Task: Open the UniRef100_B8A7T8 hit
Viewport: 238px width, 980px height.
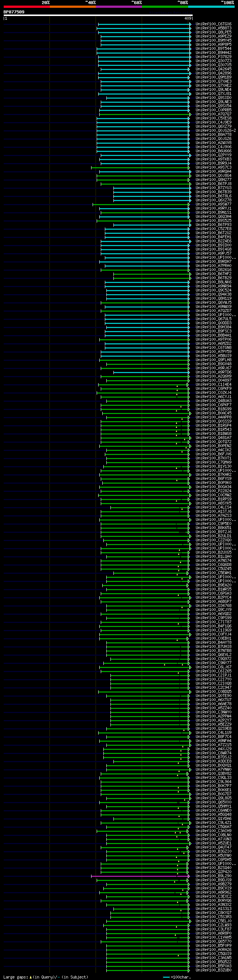Action: point(213,135)
